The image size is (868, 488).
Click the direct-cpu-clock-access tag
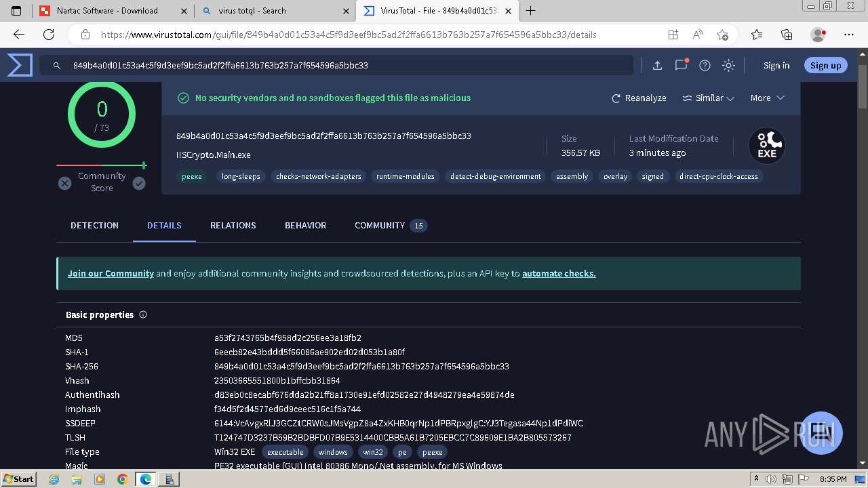(719, 176)
